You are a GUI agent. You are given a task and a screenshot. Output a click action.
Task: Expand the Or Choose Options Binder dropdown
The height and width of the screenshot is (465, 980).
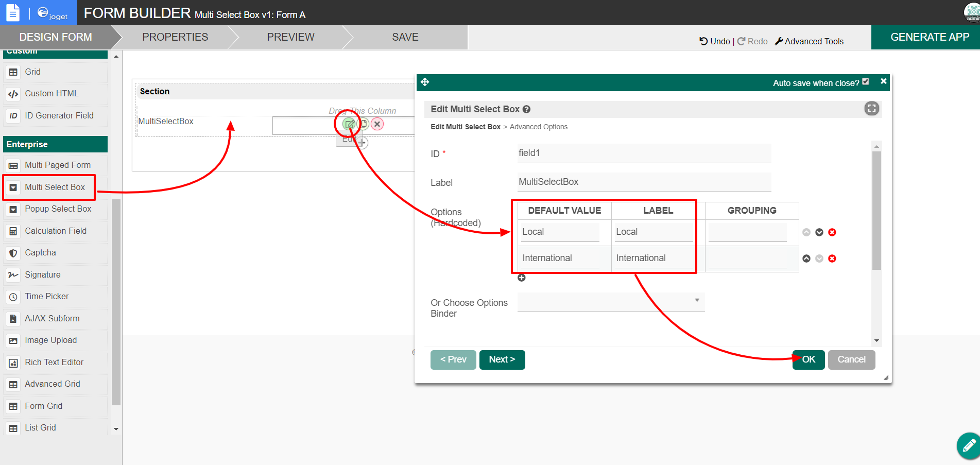(611, 301)
